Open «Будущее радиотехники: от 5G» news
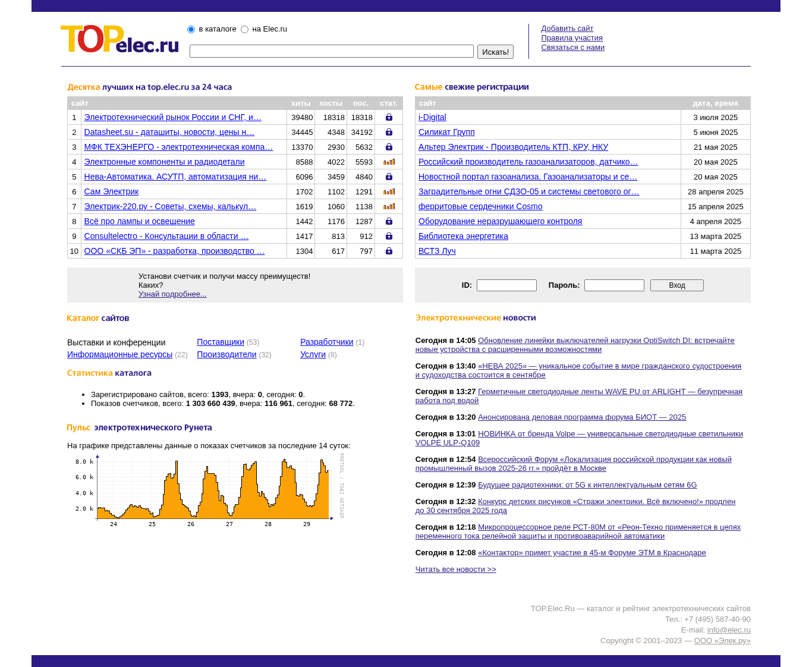Viewport: 812px width, 667px height. (587, 485)
